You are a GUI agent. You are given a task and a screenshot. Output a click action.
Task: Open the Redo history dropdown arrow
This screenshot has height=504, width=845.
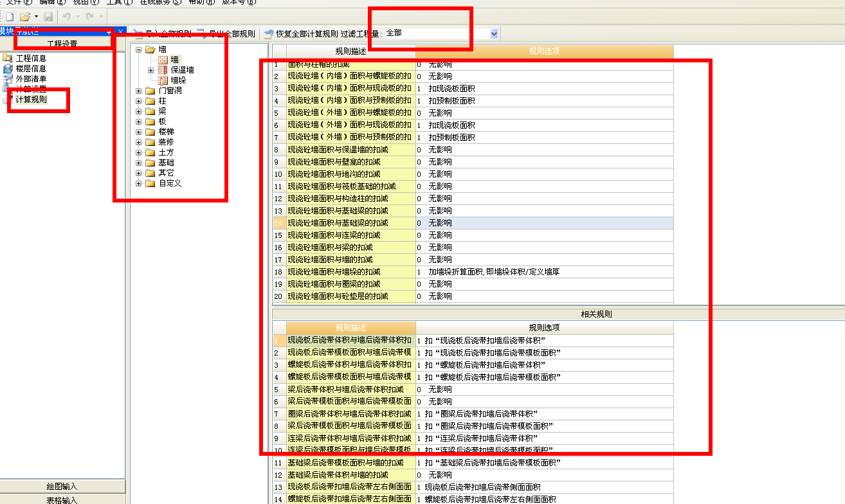coord(101,16)
